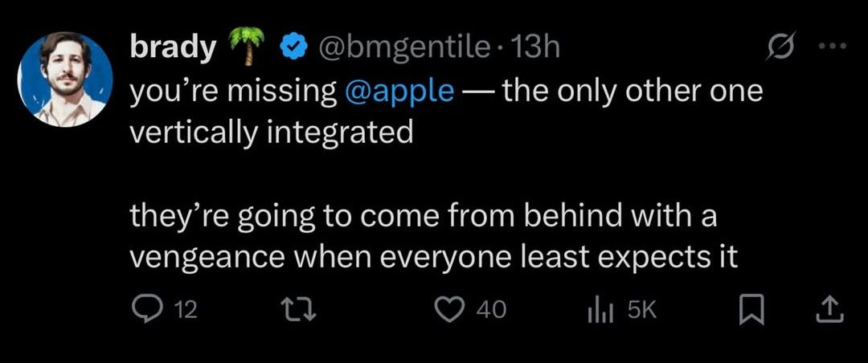
Task: Click the reply count 12
Action: 186,310
